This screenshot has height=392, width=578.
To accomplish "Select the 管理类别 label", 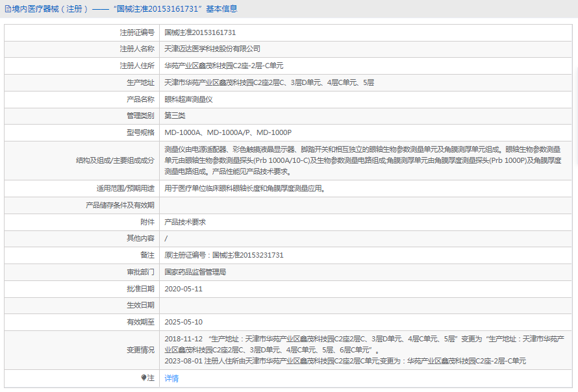I will [x=140, y=116].
